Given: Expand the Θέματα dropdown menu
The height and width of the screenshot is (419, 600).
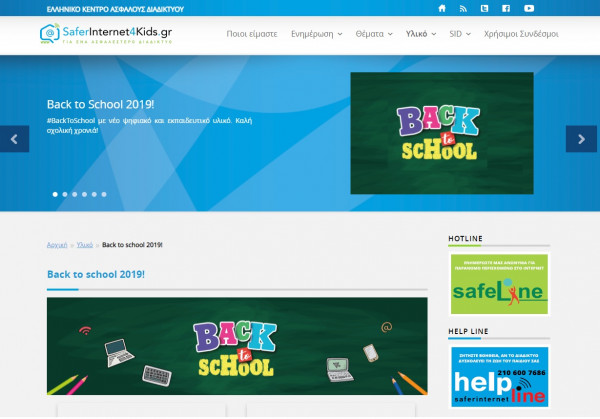Looking at the screenshot, I should [x=376, y=33].
